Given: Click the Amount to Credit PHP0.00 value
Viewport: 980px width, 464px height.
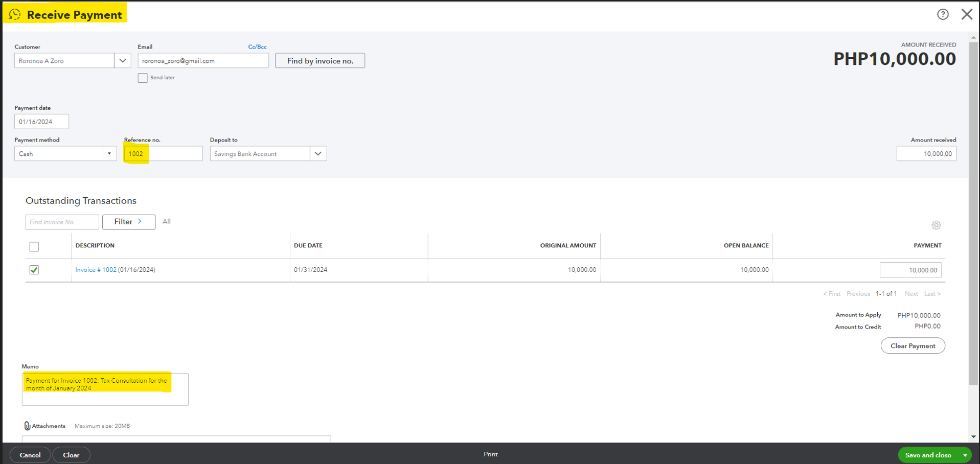Looking at the screenshot, I should point(927,327).
